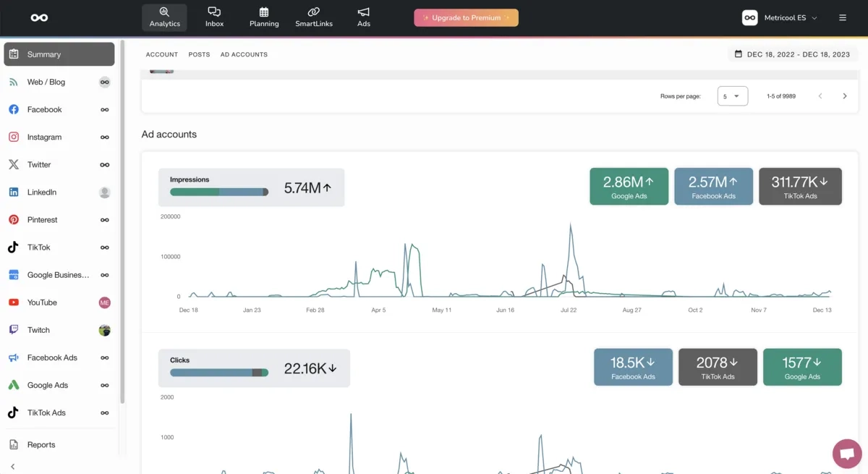Click the Facebook Ads 18.5K clicks card
Viewport: 868px width, 474px height.
[x=633, y=368]
